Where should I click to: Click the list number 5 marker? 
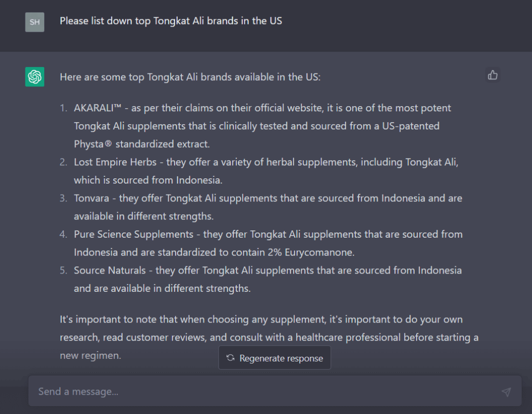pyautogui.click(x=63, y=270)
